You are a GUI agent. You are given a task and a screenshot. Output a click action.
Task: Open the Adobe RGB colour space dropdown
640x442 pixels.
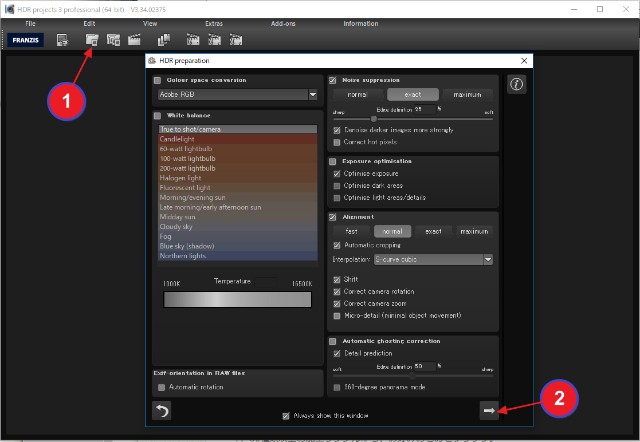tap(236, 95)
